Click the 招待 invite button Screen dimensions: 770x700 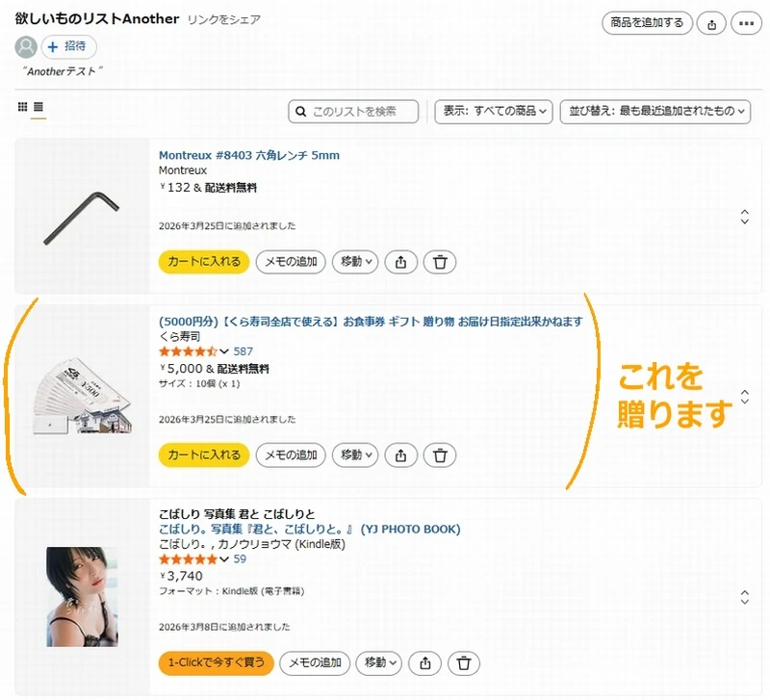tap(68, 46)
